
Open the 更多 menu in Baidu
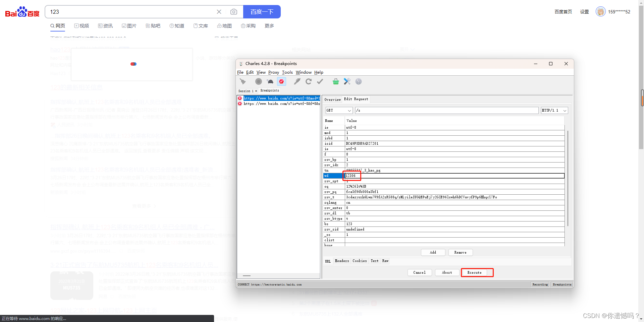[x=269, y=26]
